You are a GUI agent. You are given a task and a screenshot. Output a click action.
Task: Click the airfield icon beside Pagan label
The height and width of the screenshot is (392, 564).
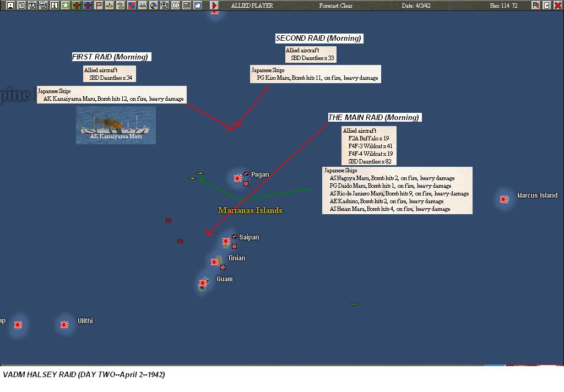click(246, 174)
